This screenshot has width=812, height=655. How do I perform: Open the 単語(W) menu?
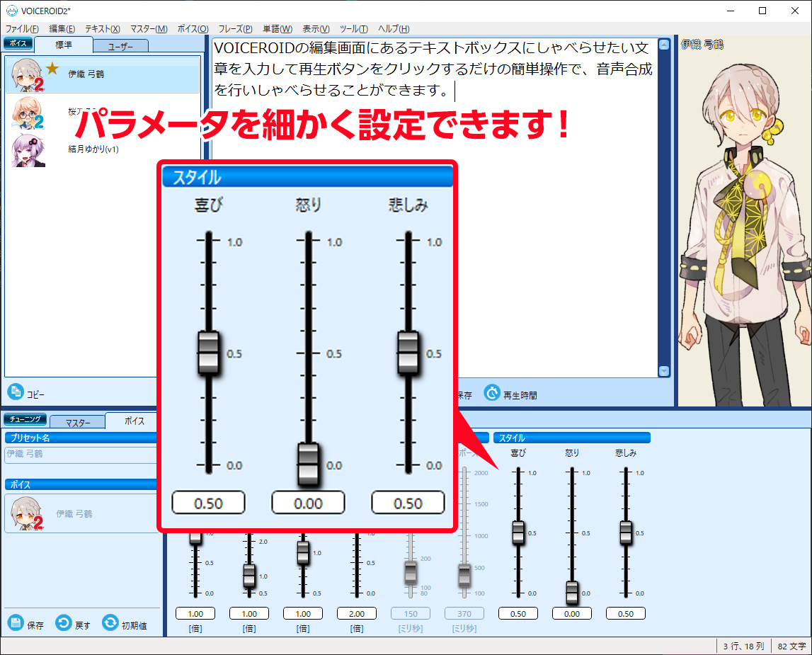tap(278, 29)
